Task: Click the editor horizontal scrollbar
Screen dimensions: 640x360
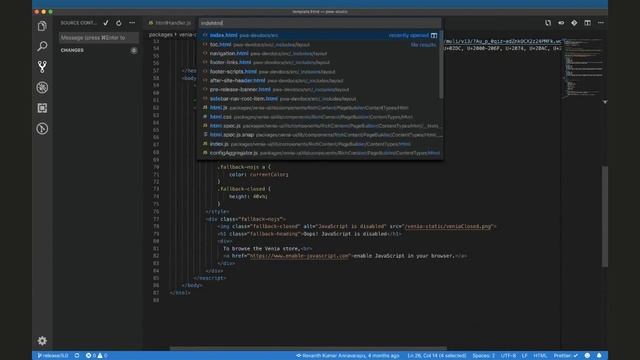Action: [308, 348]
